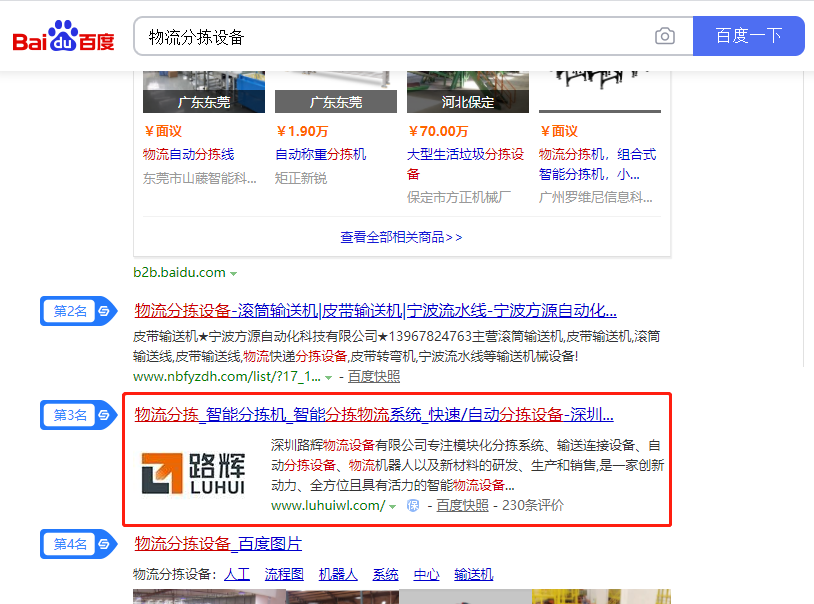This screenshot has width=814, height=604.
Task: Click the 东莞市山藤智能科 seller name
Action: click(x=200, y=178)
